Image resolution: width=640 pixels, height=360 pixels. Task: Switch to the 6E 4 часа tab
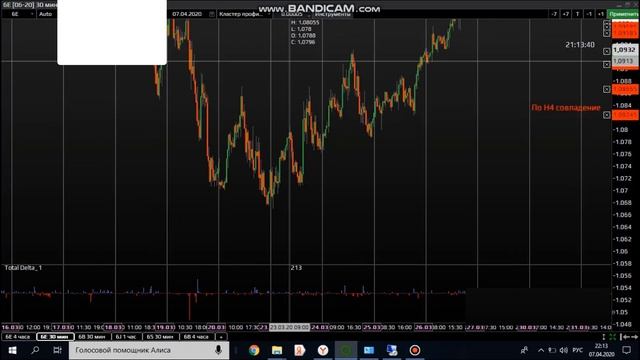18,337
